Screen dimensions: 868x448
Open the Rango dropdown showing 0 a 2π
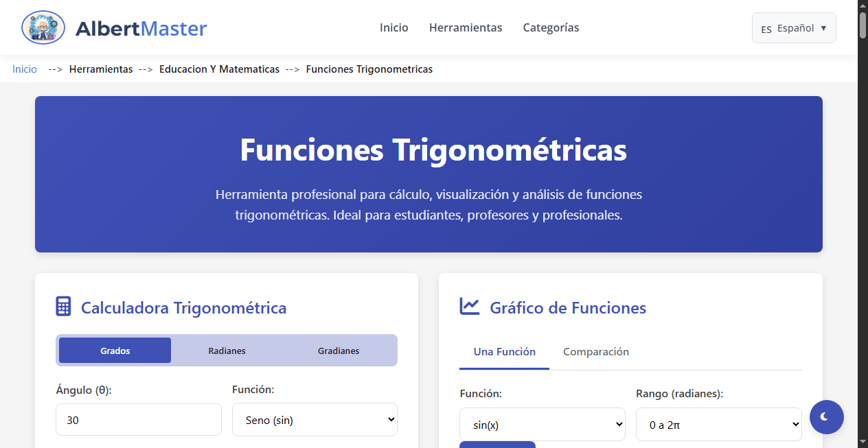coord(718,424)
